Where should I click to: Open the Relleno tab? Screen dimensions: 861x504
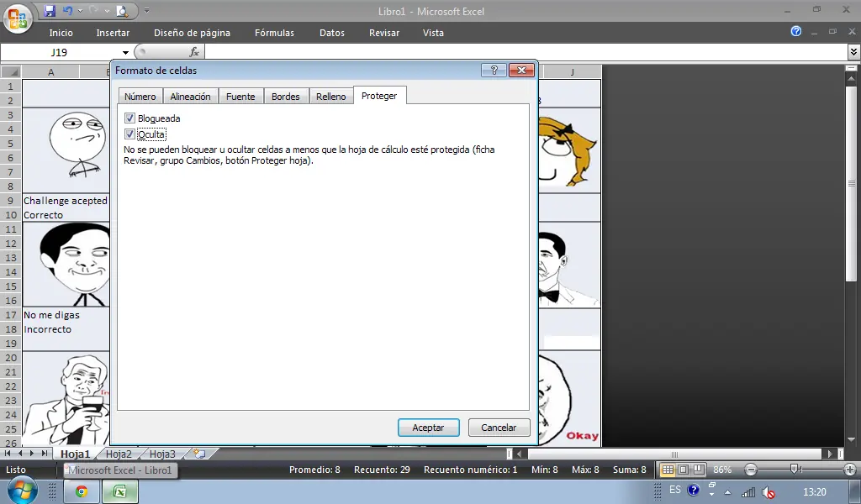[x=331, y=96]
